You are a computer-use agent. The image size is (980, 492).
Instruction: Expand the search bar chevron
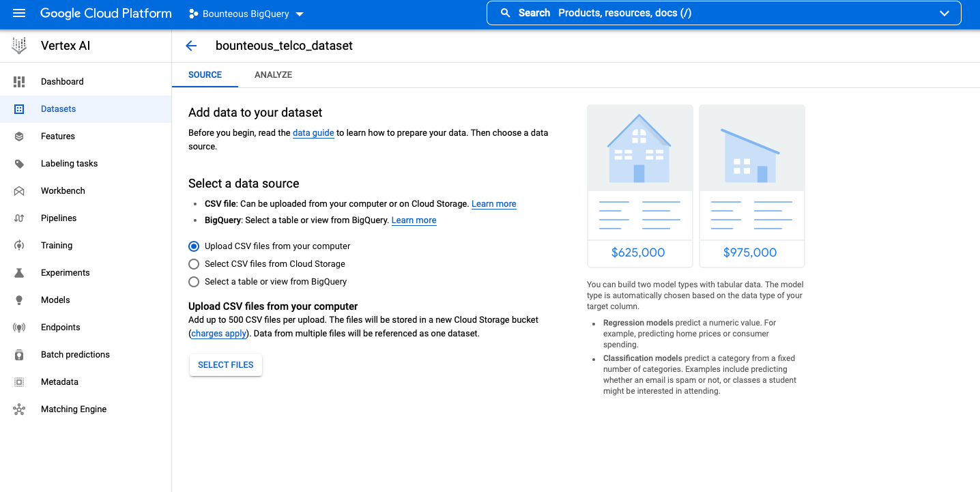pos(945,13)
